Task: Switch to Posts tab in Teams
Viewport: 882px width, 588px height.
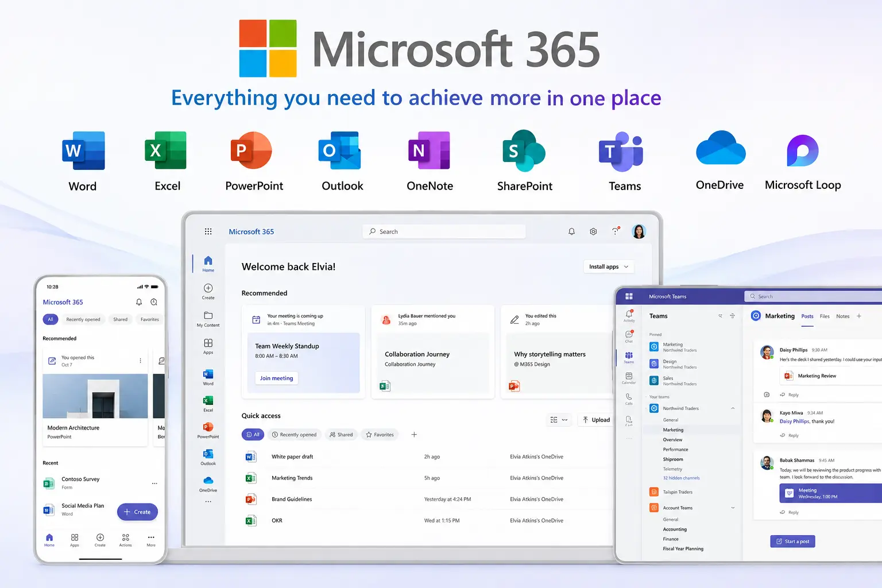Action: [807, 316]
